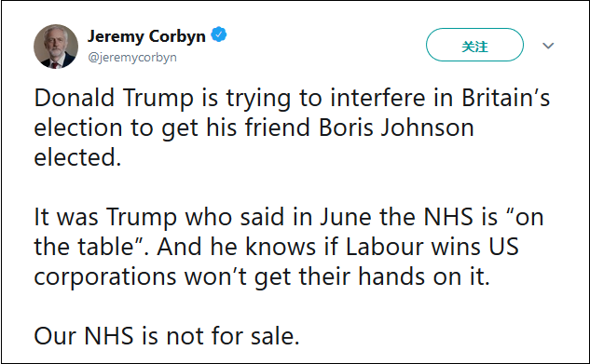Click the quoted phrase "the table"

click(84, 247)
